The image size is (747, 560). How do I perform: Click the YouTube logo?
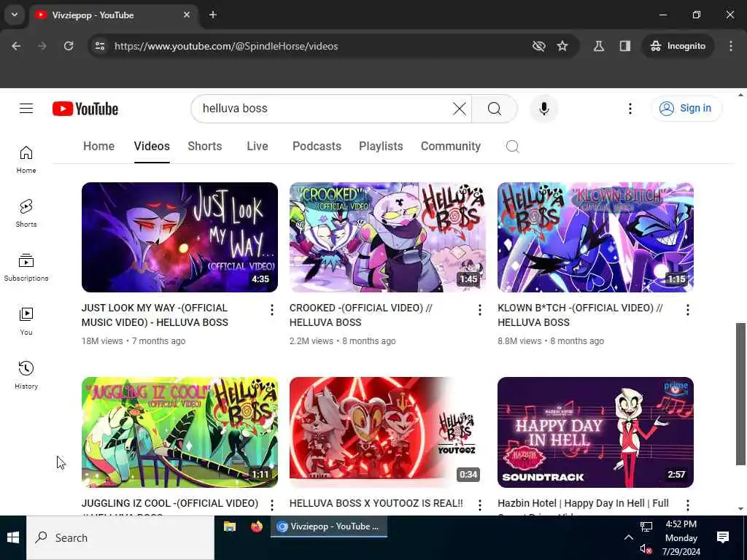coord(85,109)
